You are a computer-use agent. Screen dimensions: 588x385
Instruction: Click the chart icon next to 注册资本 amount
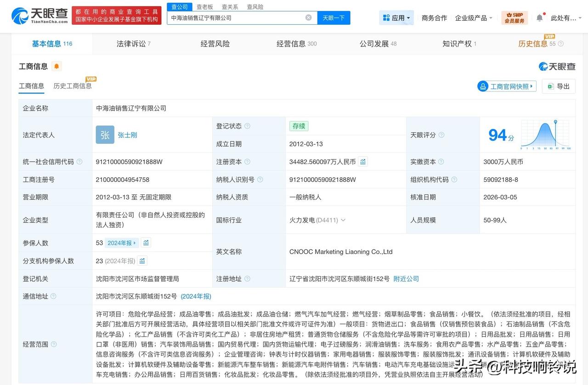[362, 162]
